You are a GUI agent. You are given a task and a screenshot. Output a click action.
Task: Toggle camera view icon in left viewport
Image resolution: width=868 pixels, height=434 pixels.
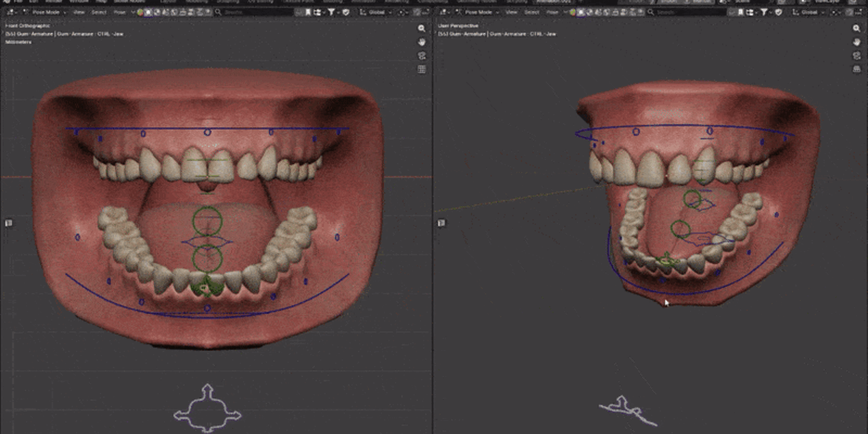[x=422, y=56]
